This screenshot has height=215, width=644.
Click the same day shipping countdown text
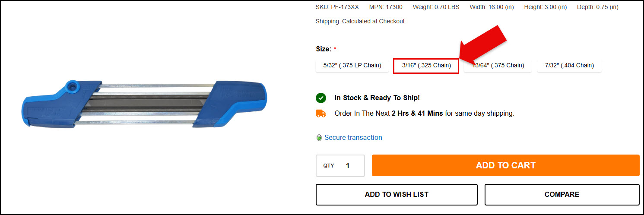[424, 114]
